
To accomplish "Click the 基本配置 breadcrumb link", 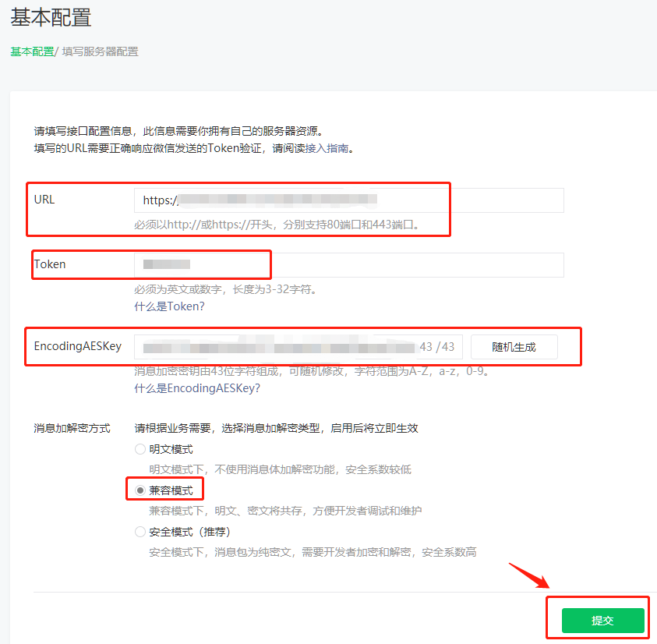I will [31, 51].
